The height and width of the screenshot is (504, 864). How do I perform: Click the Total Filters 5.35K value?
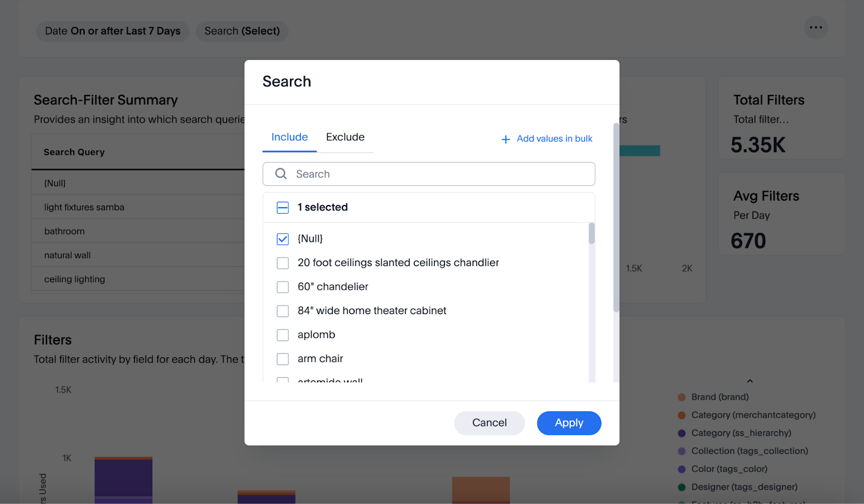click(x=758, y=145)
